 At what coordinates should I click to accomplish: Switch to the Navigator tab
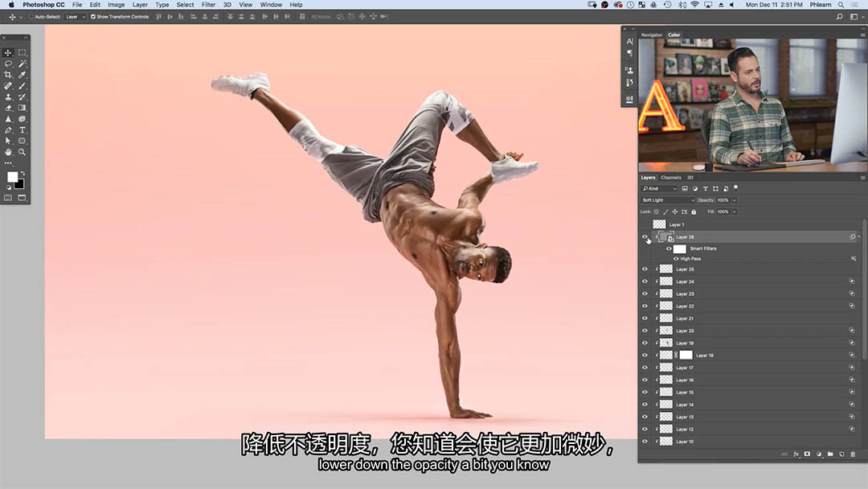652,35
